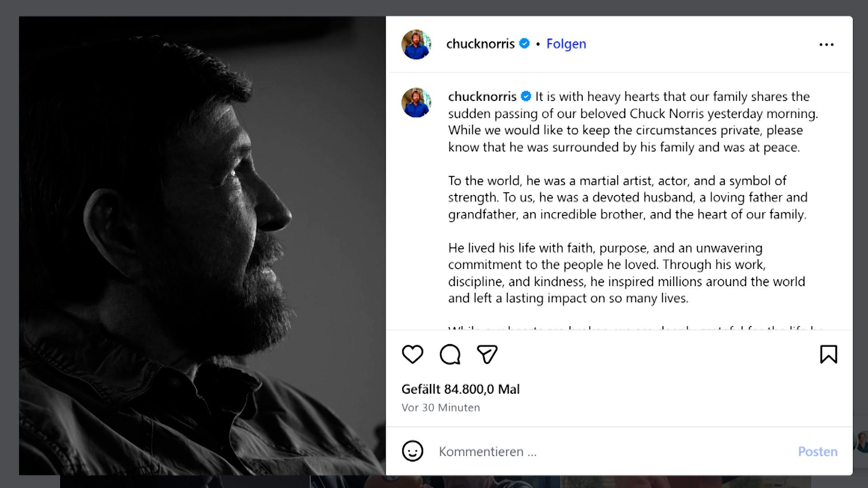Screen dimensions: 868x488
Task: Click the verified checkmark beside the caption username
Action: coord(526,96)
